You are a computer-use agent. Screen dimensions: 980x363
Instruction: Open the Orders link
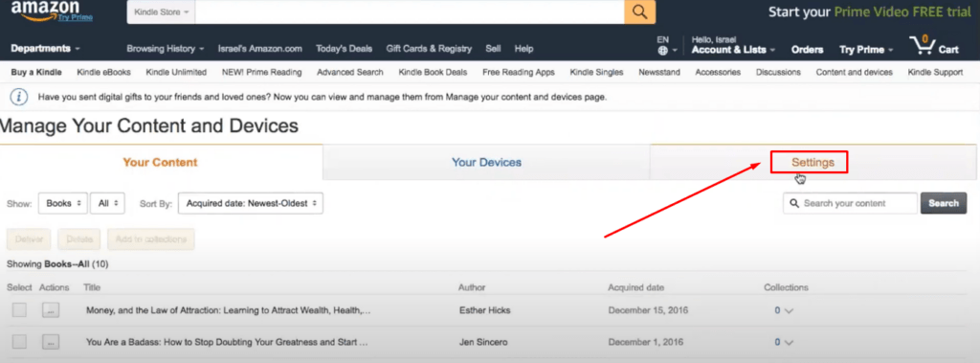coord(807,50)
